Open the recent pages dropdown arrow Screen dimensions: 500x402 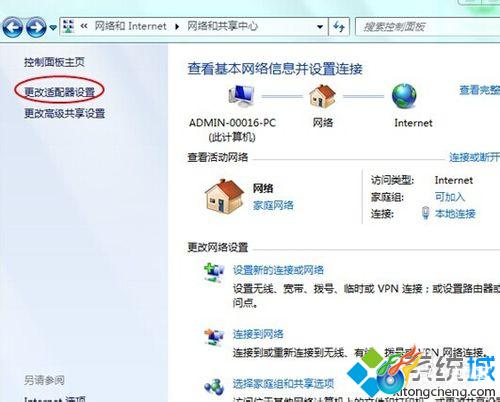pyautogui.click(x=53, y=28)
